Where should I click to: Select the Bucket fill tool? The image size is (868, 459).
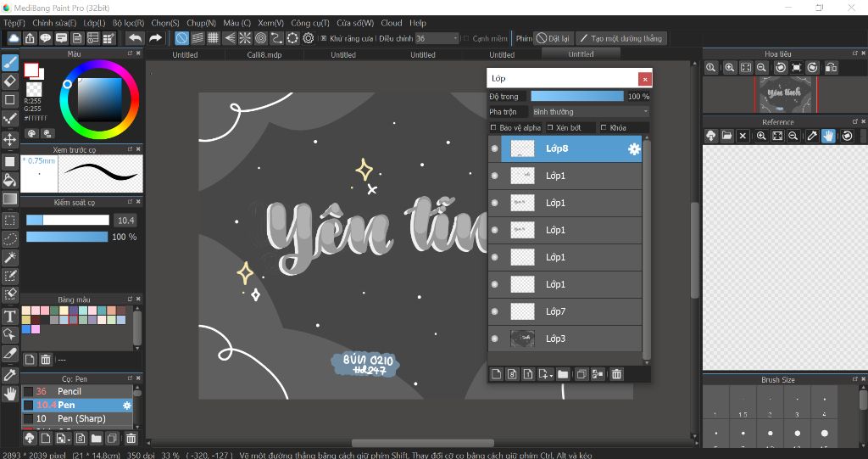(x=10, y=180)
